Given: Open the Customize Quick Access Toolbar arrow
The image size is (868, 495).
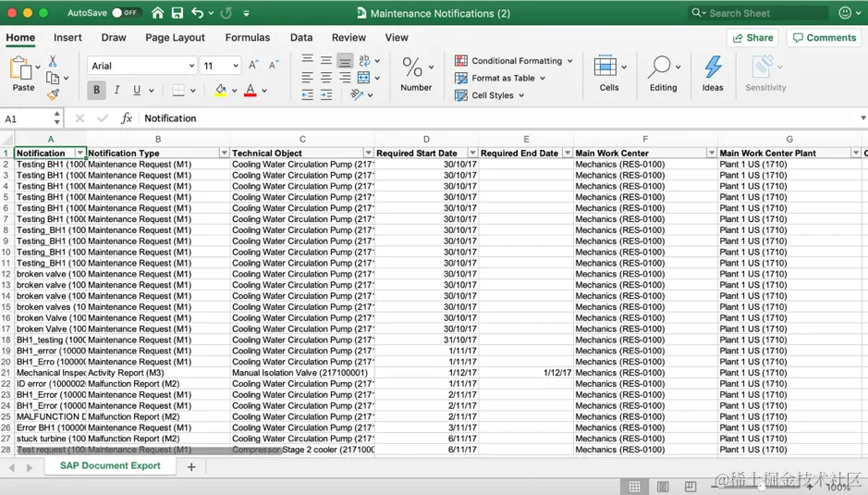Looking at the screenshot, I should click(x=246, y=13).
